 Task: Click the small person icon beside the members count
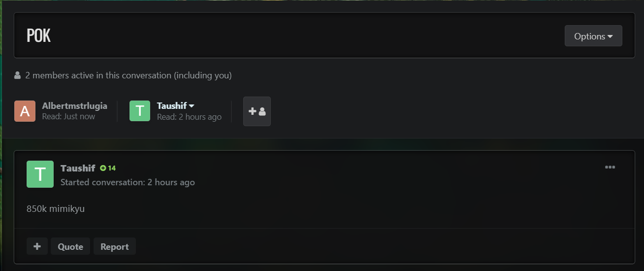click(18, 75)
